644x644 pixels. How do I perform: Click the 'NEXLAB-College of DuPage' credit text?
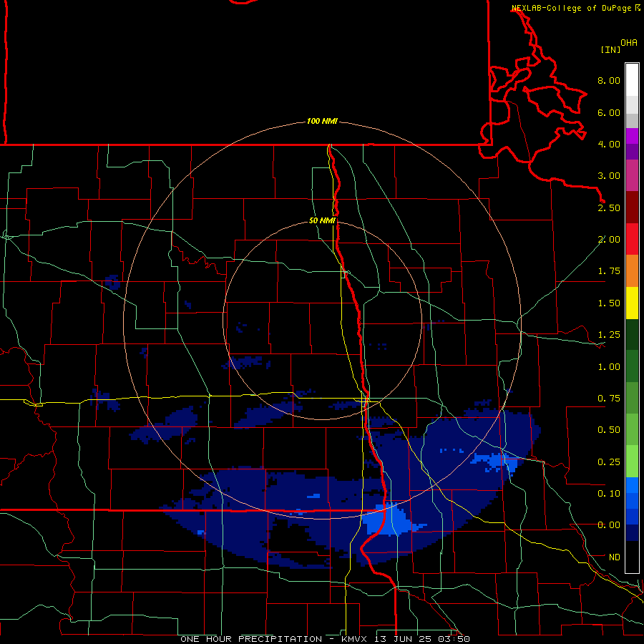point(571,8)
